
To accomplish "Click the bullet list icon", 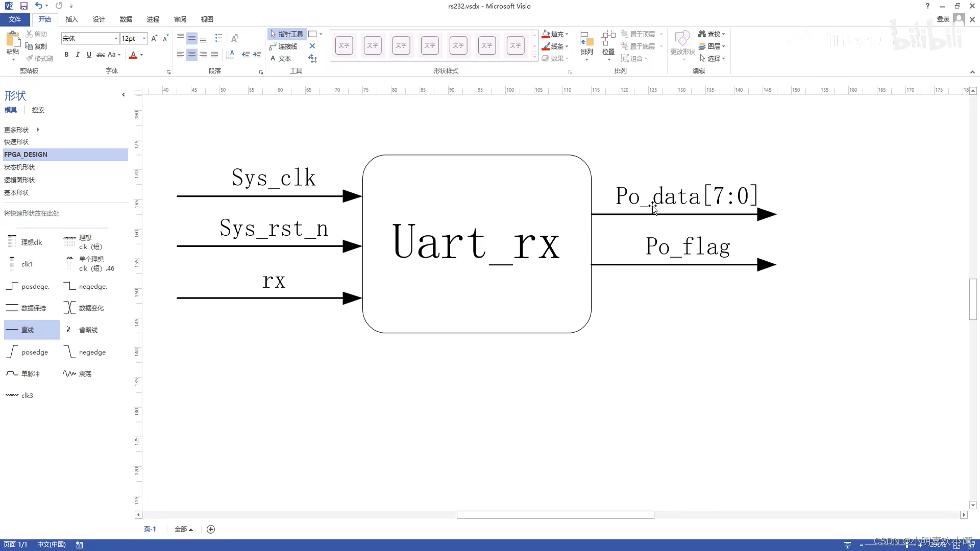I will (x=218, y=38).
